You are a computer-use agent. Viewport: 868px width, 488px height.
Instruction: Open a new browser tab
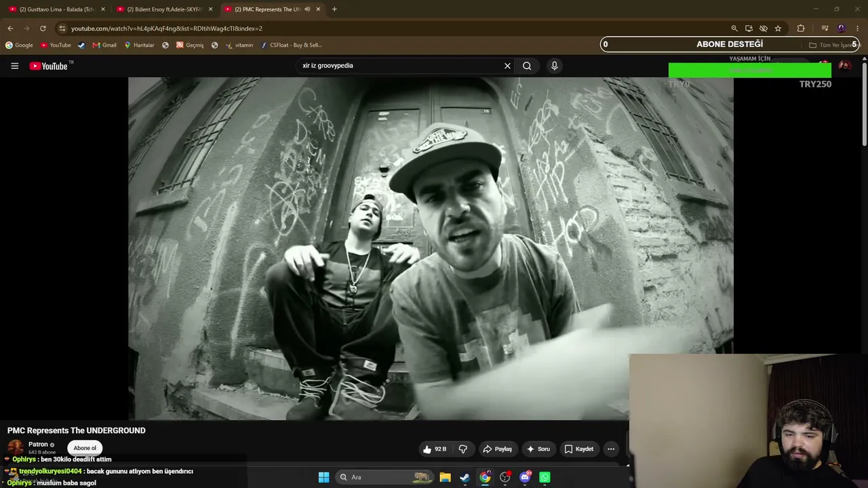[x=334, y=9]
